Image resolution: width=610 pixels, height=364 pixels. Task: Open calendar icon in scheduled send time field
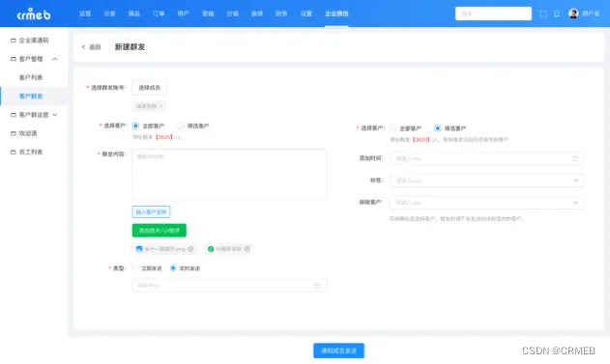click(x=317, y=286)
